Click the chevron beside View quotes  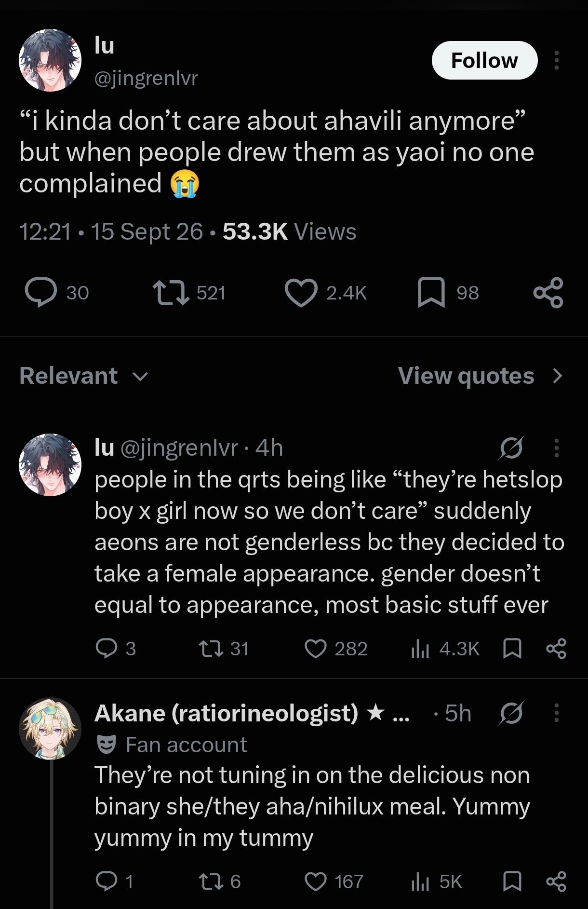tap(558, 376)
